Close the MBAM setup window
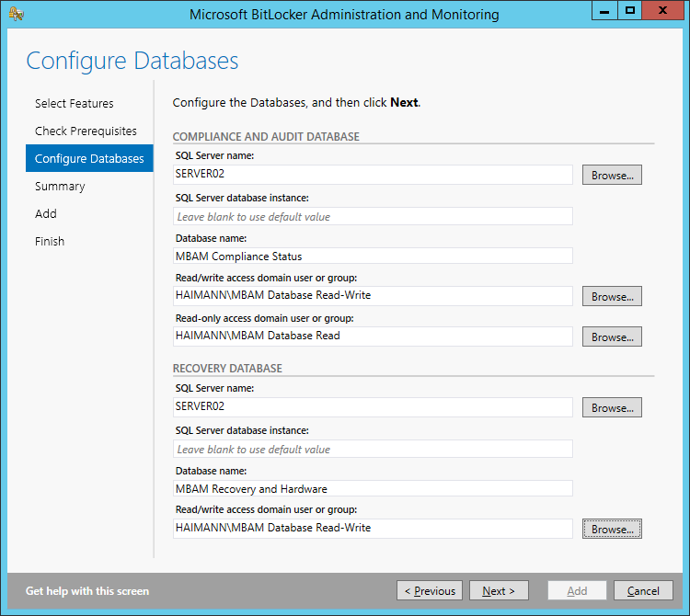This screenshot has height=616, width=690. tap(662, 10)
